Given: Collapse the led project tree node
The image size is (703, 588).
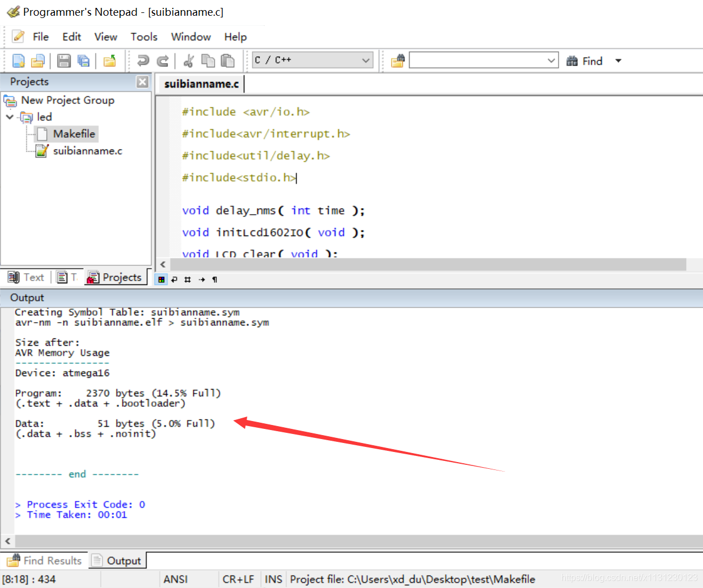Looking at the screenshot, I should (10, 117).
